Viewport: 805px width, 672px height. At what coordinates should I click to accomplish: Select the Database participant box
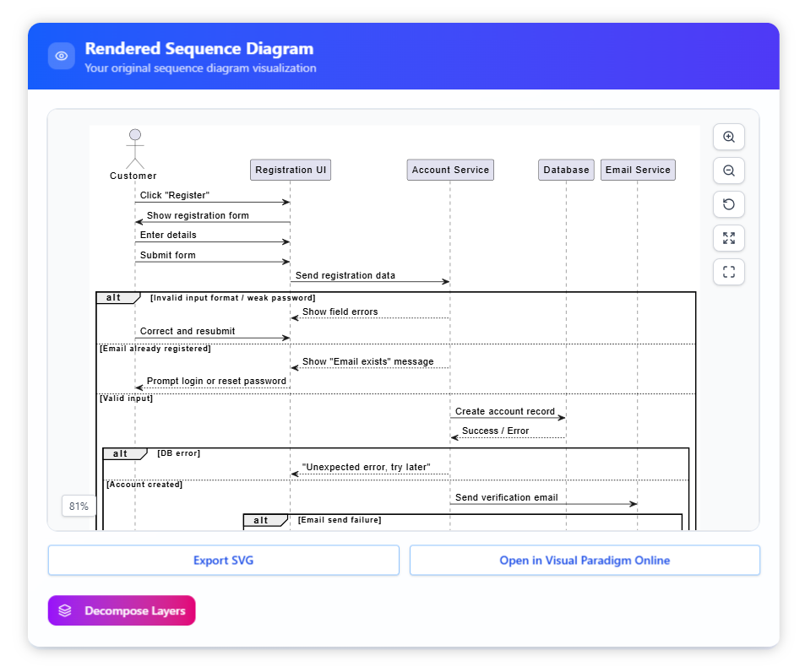566,170
